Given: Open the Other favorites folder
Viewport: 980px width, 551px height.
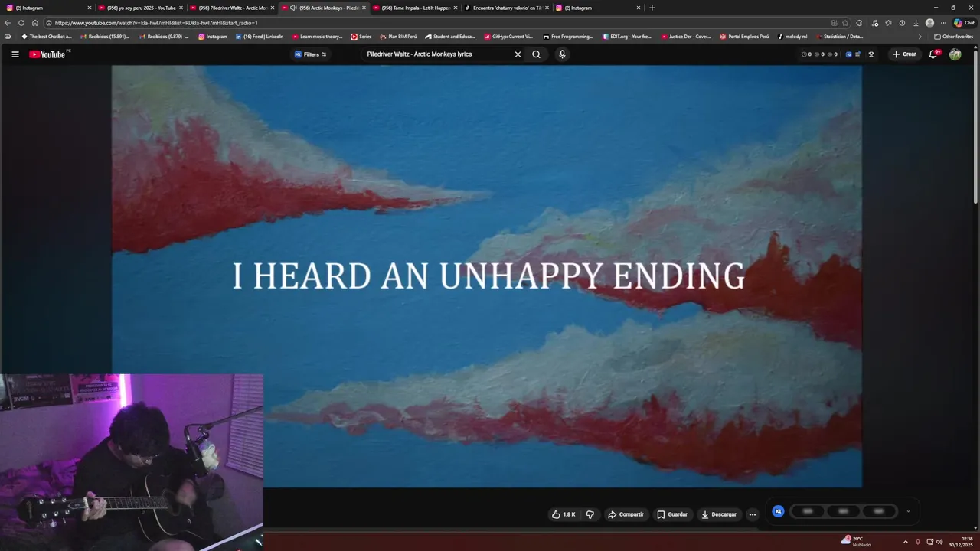Looking at the screenshot, I should click(953, 37).
